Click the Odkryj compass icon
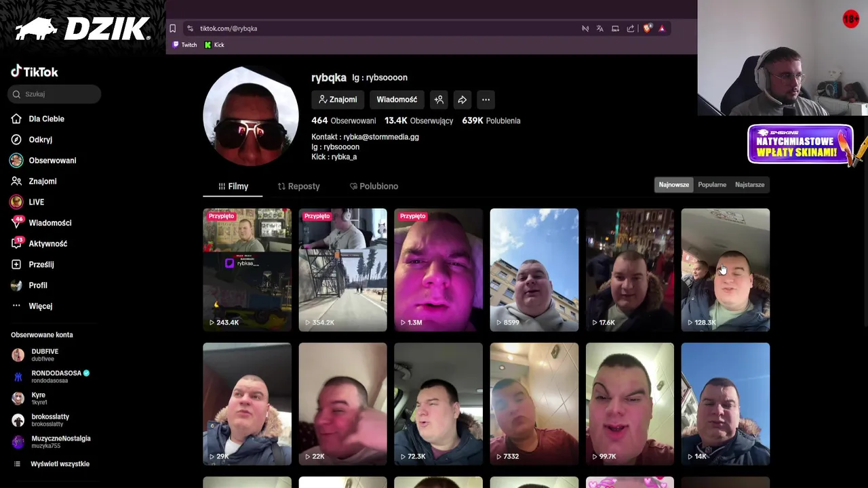 (x=16, y=140)
